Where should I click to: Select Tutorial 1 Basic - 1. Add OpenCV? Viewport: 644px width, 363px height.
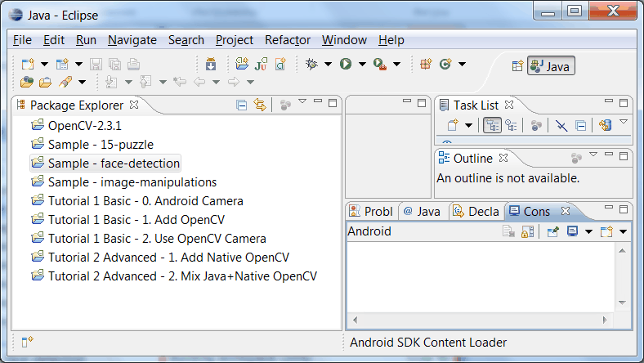128,220
